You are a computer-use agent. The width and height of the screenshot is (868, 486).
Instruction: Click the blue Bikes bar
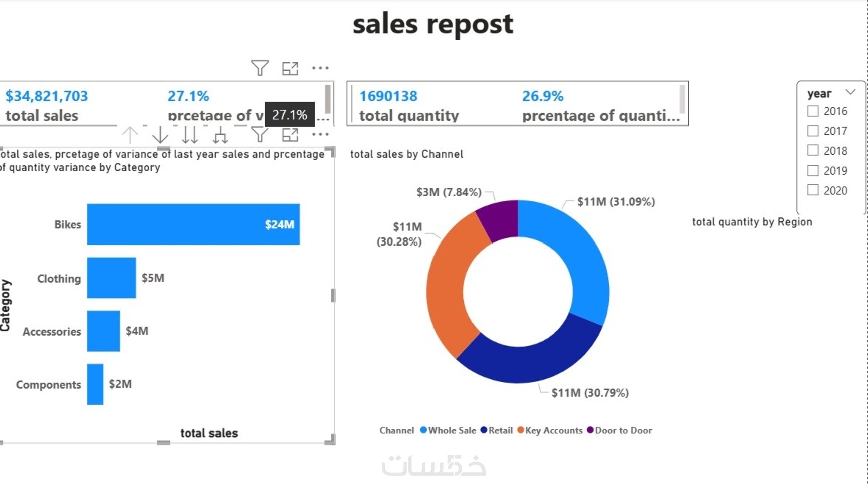pos(193,224)
